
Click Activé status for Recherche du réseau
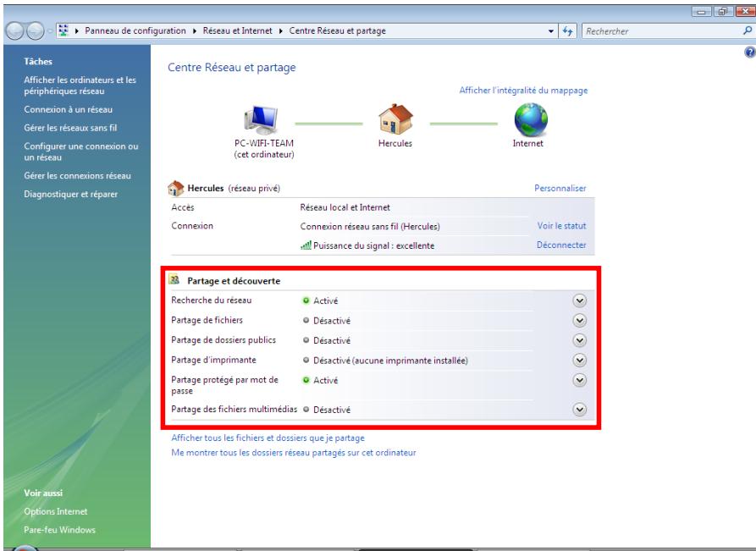pyautogui.click(x=325, y=300)
